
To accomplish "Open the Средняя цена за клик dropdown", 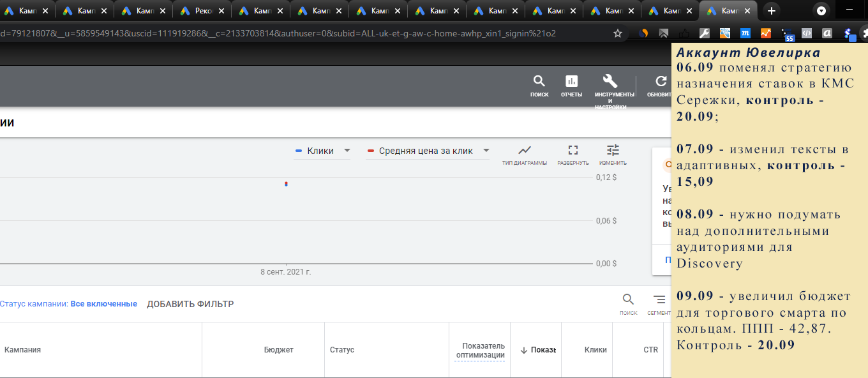I will pyautogui.click(x=428, y=151).
